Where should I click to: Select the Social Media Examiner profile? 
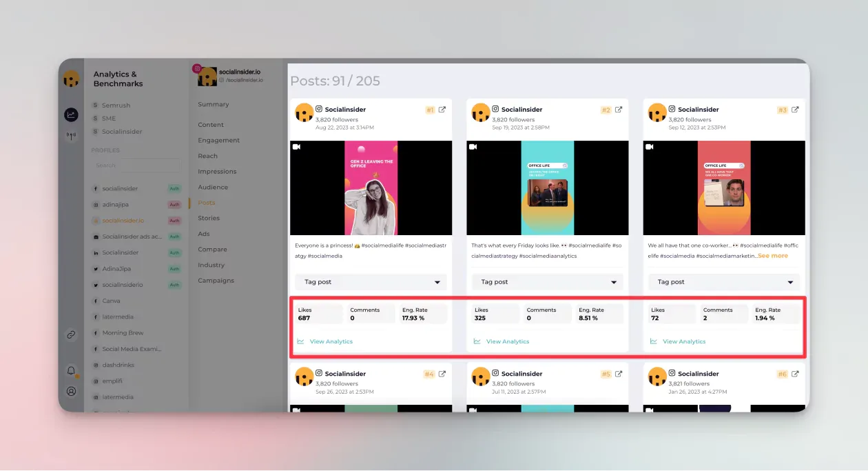coord(132,349)
